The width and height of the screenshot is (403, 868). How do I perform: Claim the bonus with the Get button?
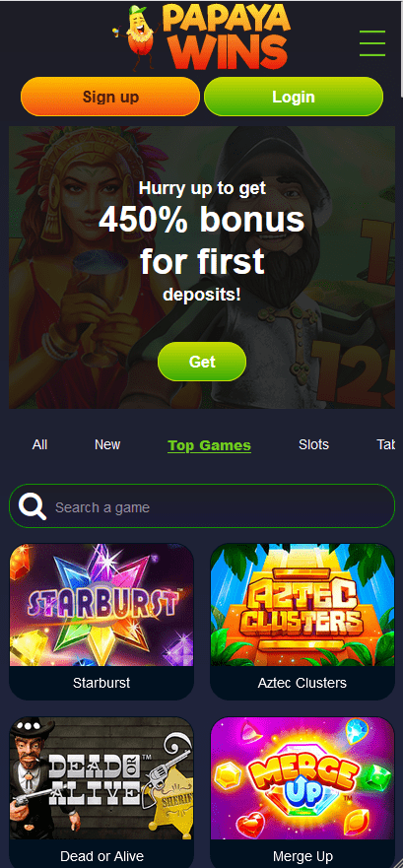pyautogui.click(x=202, y=362)
